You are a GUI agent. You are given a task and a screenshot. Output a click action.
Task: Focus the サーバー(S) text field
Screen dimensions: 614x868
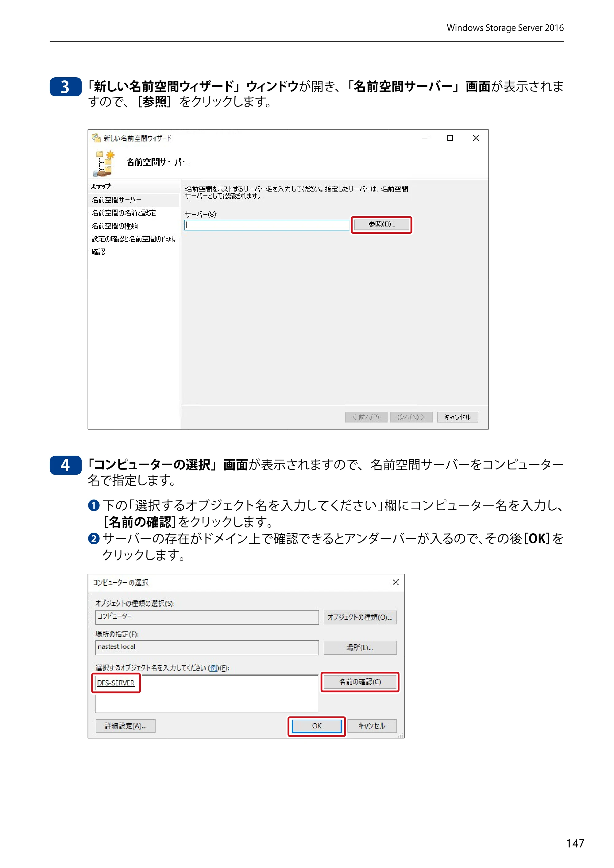pos(267,225)
